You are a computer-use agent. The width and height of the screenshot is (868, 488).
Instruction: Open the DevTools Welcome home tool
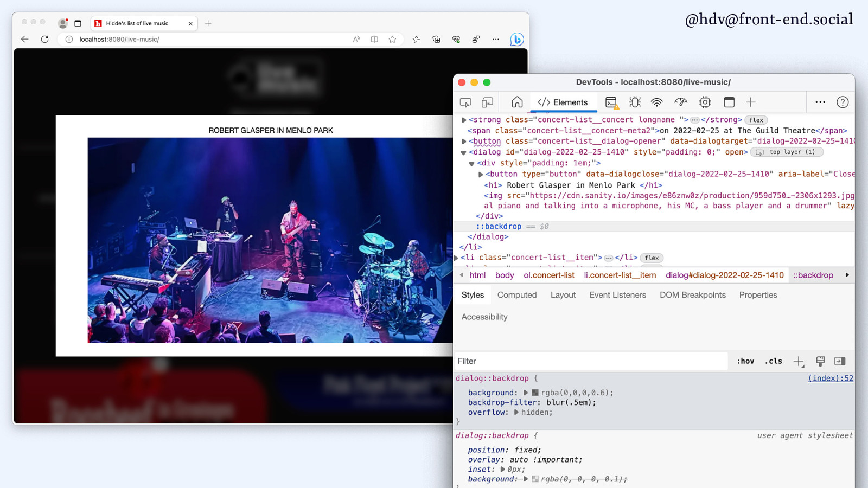(517, 102)
